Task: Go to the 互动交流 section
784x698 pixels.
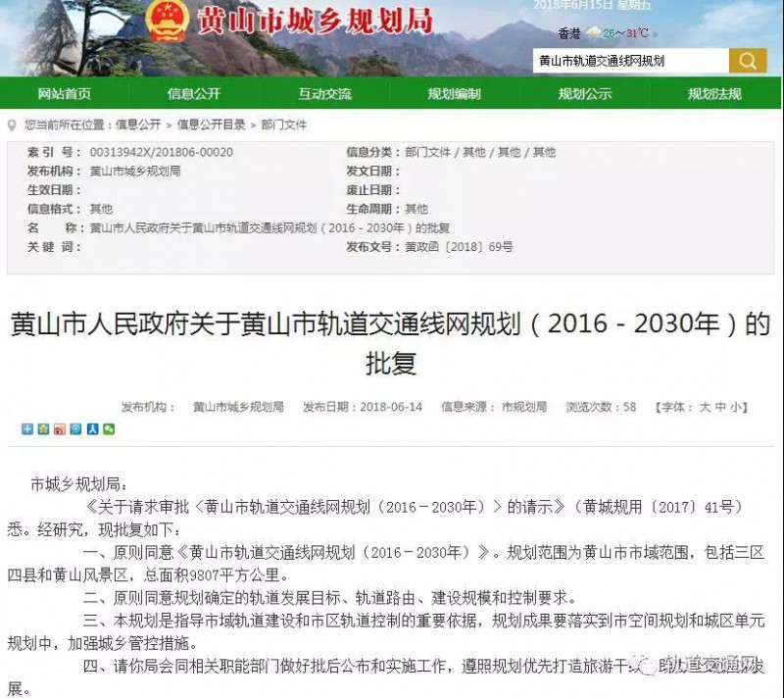Action: point(324,94)
